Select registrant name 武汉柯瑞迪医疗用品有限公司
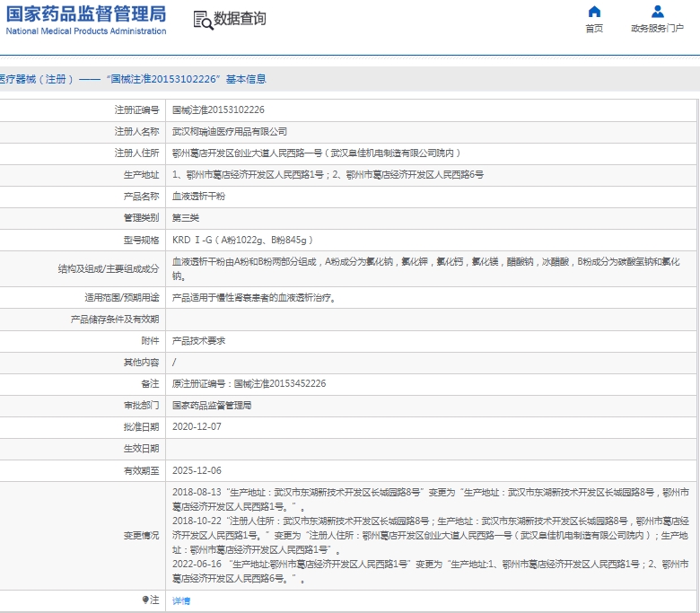700x613 pixels. pos(230,132)
